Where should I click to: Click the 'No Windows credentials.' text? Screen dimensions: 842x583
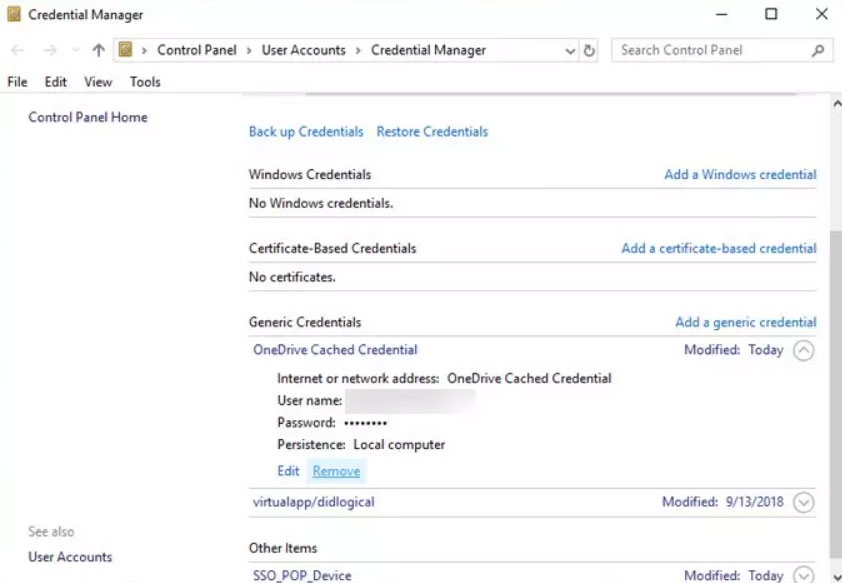pyautogui.click(x=321, y=203)
